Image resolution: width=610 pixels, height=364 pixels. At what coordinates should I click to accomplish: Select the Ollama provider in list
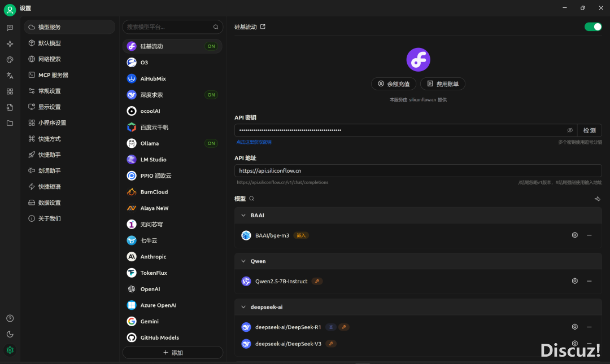tap(173, 143)
